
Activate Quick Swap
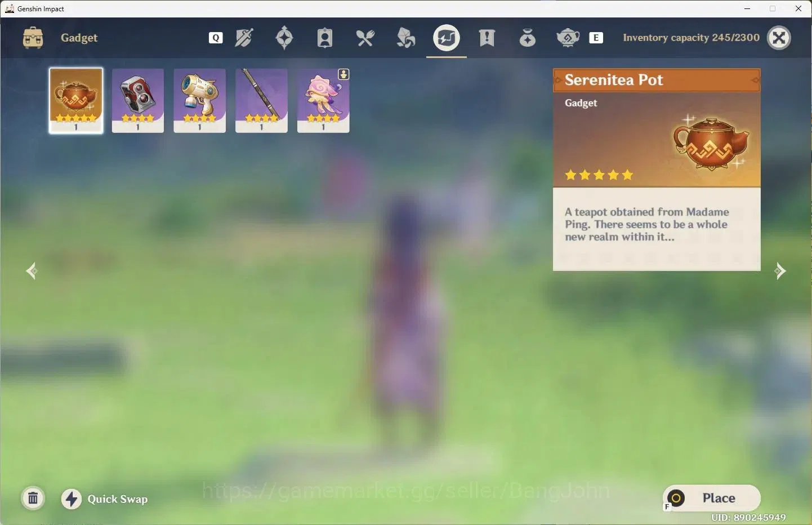(x=105, y=499)
